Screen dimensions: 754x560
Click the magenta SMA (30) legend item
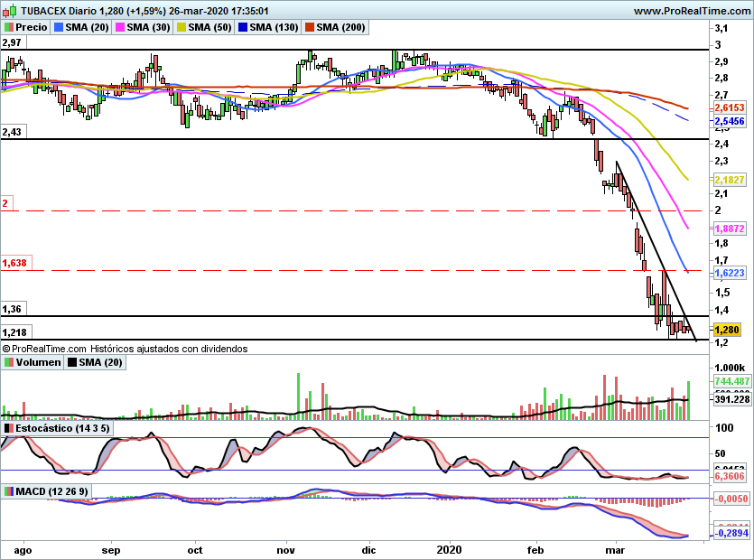143,27
